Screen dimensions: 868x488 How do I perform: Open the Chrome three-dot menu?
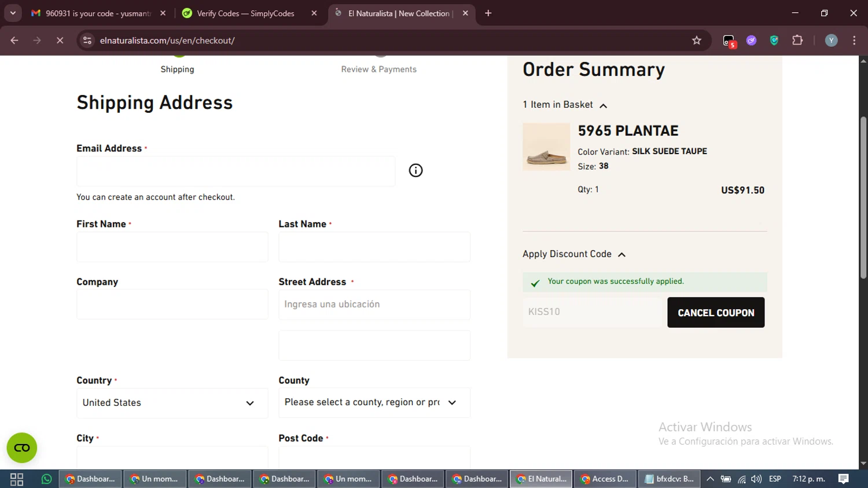click(x=854, y=41)
